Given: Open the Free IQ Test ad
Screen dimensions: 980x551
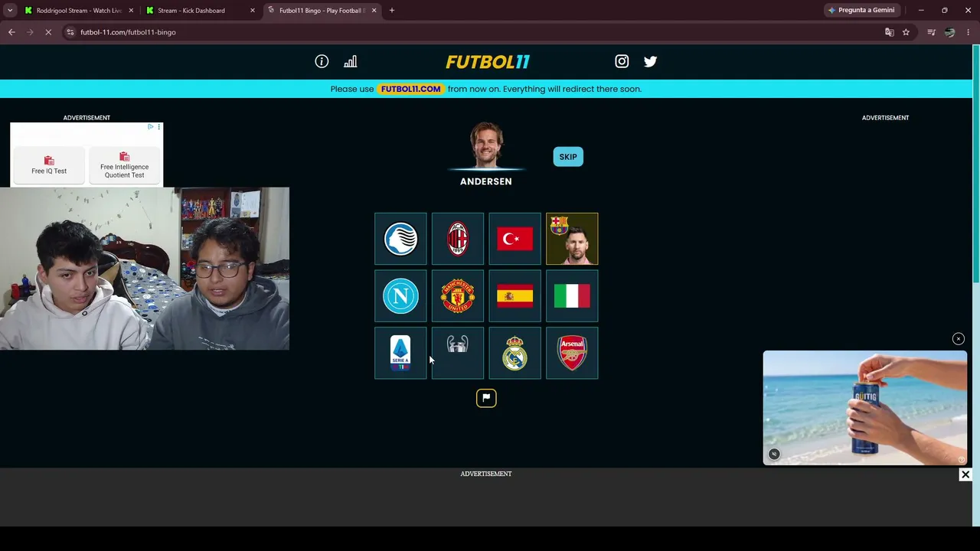Looking at the screenshot, I should click(49, 165).
